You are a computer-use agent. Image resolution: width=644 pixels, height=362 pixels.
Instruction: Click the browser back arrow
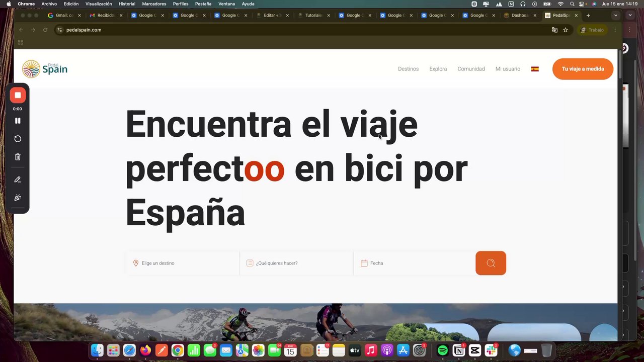pyautogui.click(x=21, y=30)
